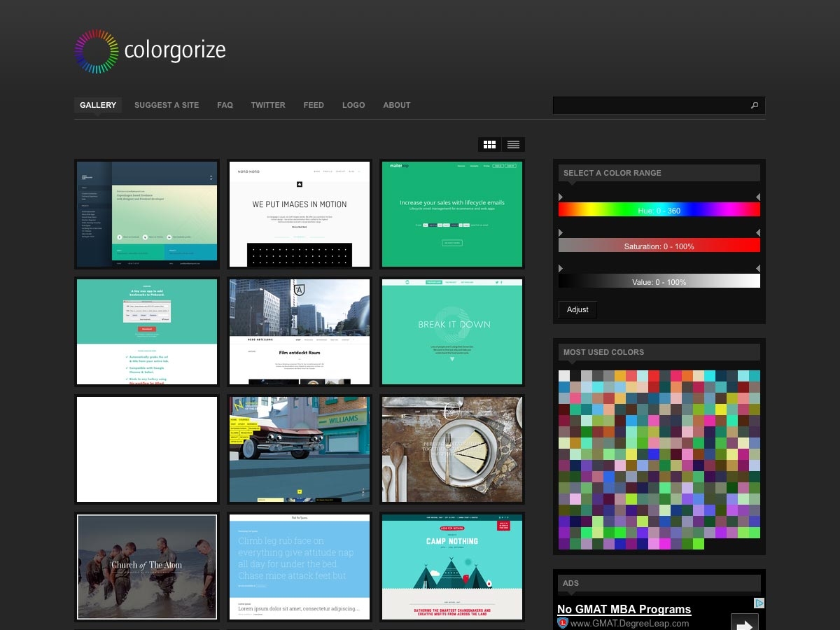Open the Suggest a Site page
This screenshot has width=840, height=630.
167,105
